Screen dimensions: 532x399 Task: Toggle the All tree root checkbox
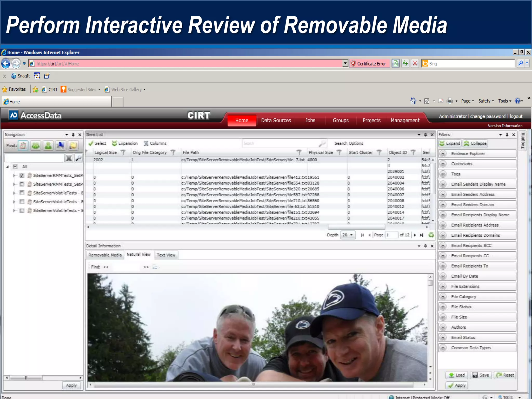point(15,167)
